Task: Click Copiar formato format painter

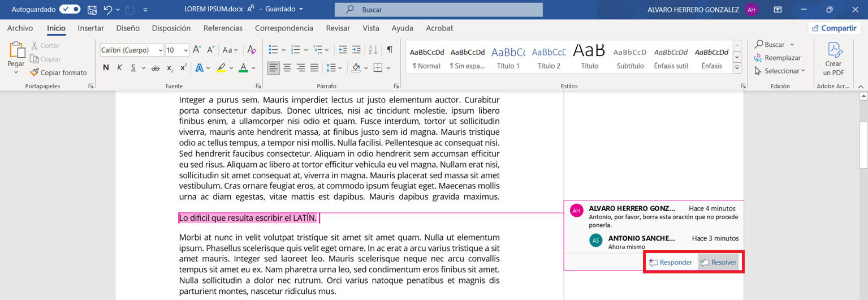Action: 59,72
